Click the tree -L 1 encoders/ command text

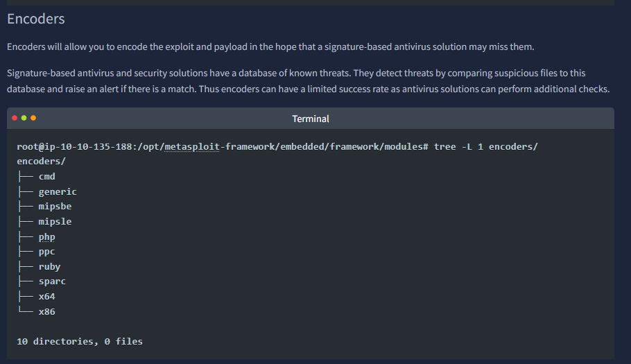pos(486,147)
